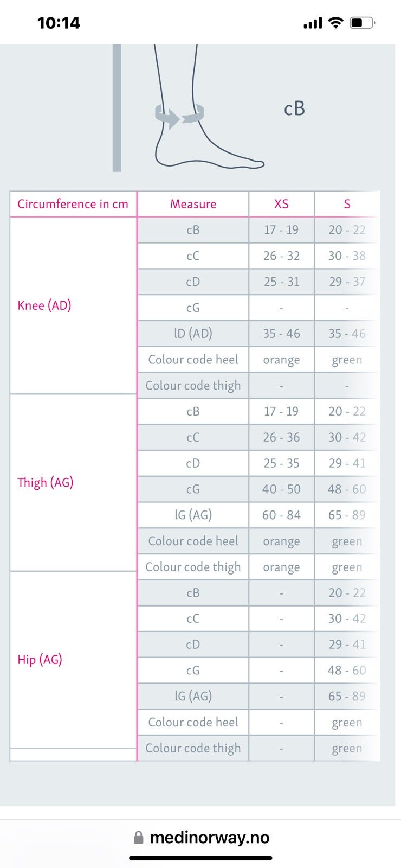Screen dimensions: 401x868
Task: Select the S size column header
Action: click(347, 204)
